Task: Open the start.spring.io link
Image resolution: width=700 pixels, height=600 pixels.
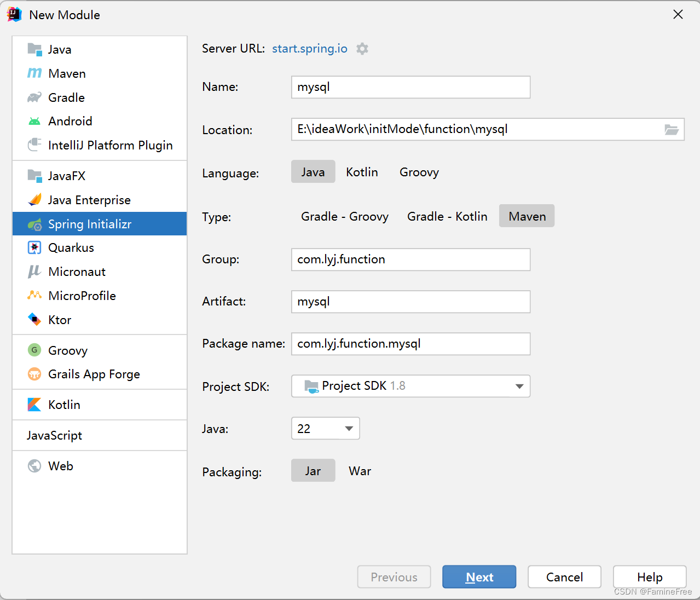Action: point(309,49)
